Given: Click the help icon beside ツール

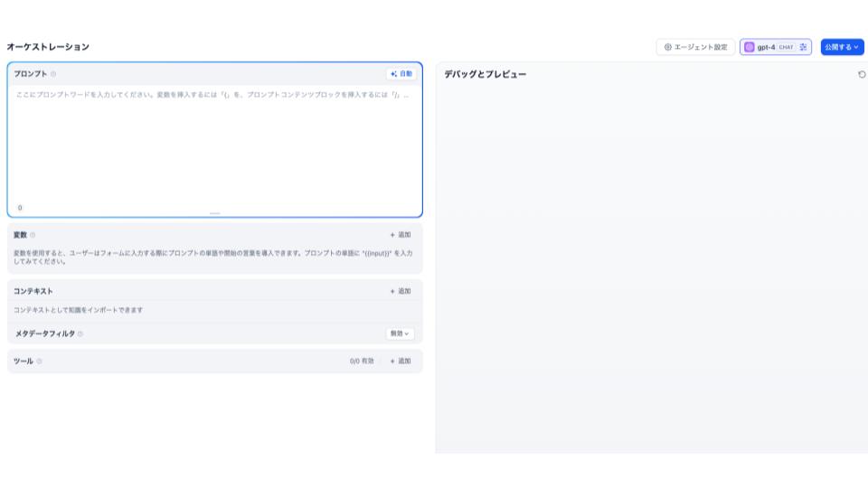Looking at the screenshot, I should [40, 361].
